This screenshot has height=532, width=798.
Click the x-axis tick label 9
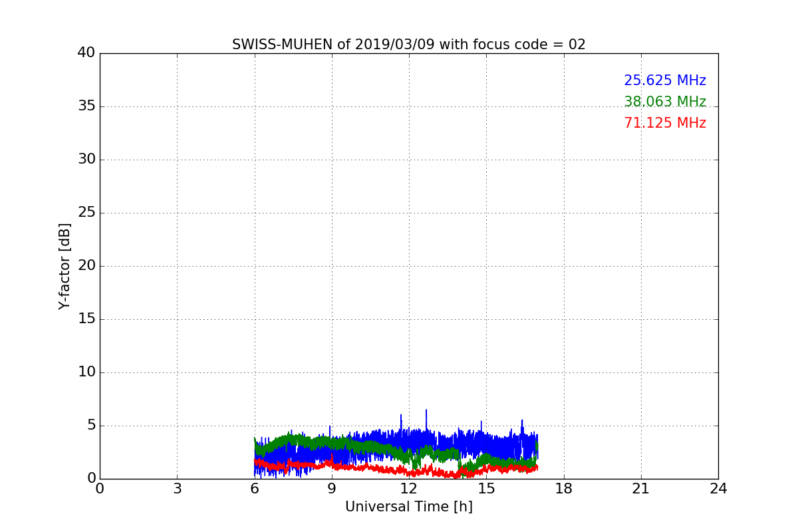point(332,489)
